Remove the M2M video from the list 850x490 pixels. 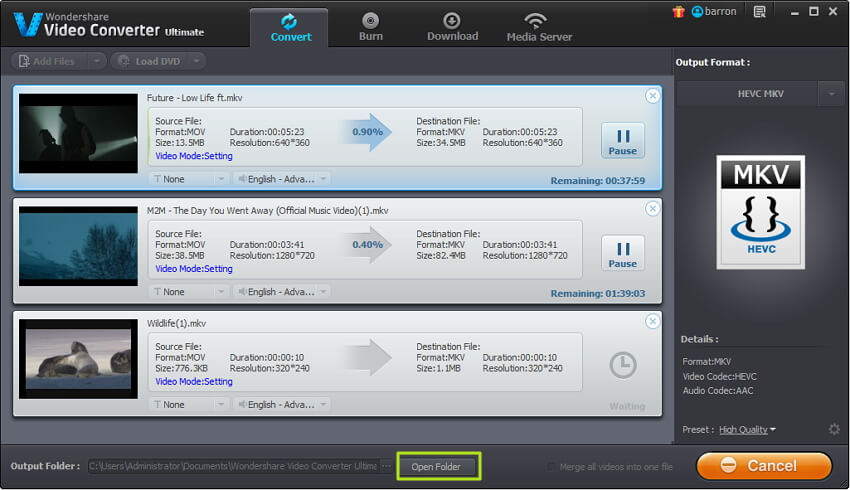652,209
